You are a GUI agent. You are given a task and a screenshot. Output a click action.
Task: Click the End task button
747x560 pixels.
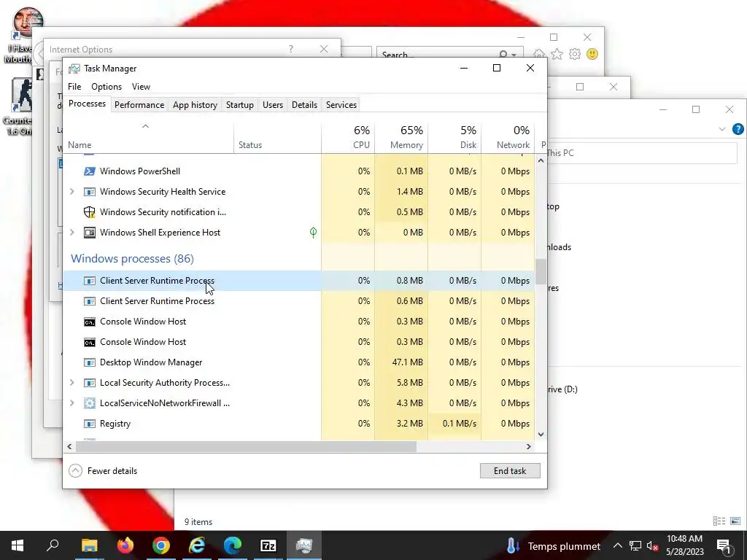510,471
